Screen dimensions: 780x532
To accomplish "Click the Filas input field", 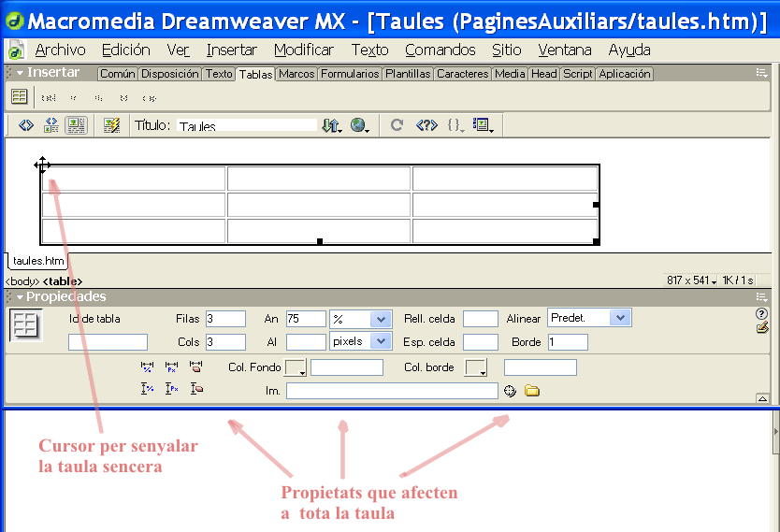I will (x=225, y=319).
